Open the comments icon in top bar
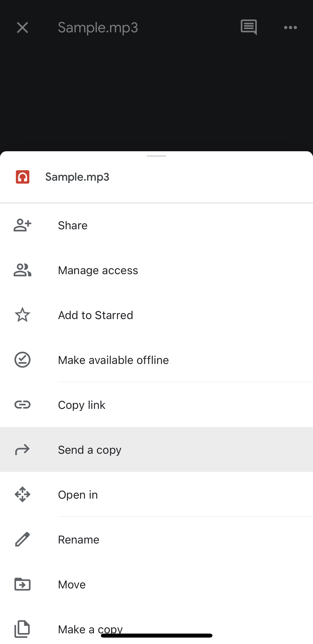The height and width of the screenshot is (644, 313). (x=249, y=27)
